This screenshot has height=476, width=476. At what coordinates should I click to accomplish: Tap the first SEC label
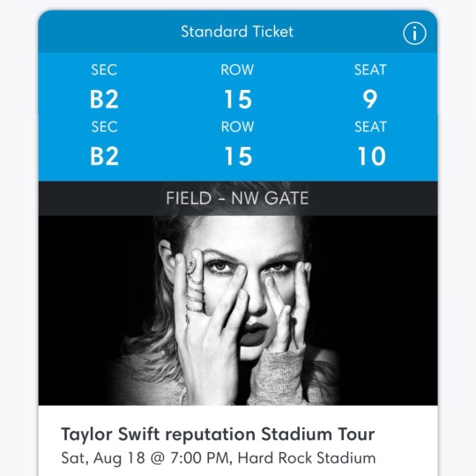click(104, 70)
